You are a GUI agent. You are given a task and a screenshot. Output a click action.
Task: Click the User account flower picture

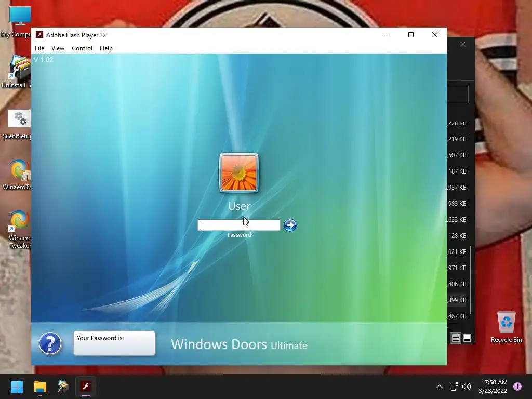tap(239, 172)
